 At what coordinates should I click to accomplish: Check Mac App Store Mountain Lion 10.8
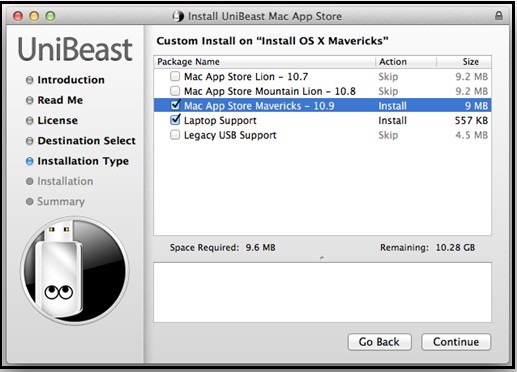point(175,91)
